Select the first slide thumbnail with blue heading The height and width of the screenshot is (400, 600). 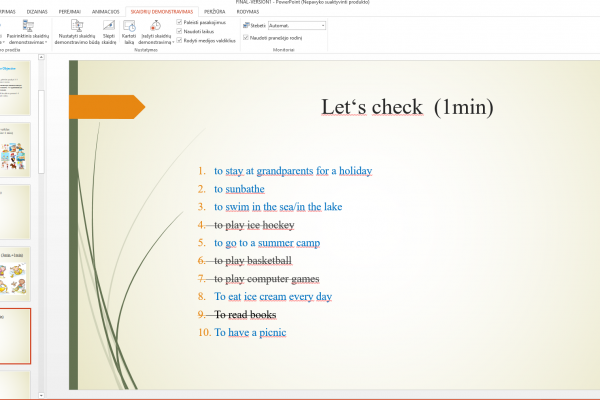pos(15,88)
